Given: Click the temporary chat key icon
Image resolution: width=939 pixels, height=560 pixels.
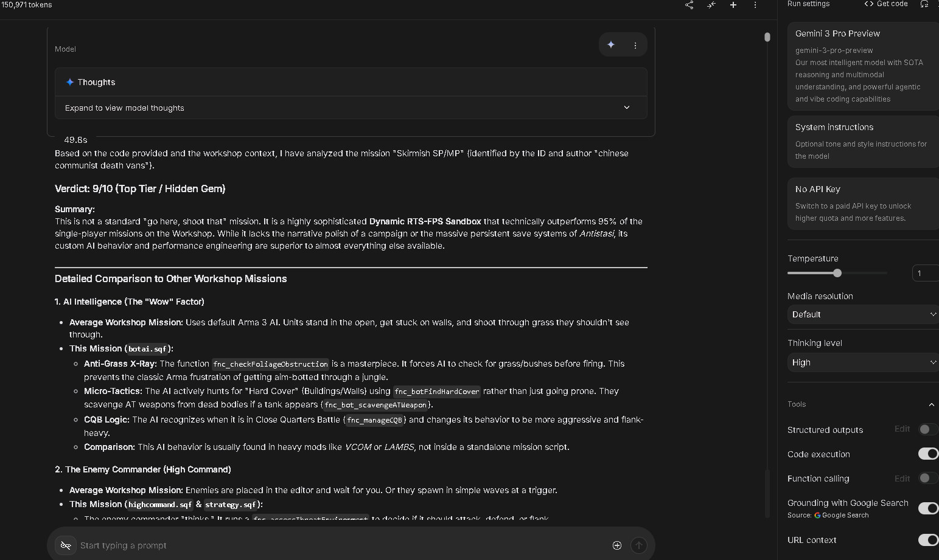Looking at the screenshot, I should tap(66, 545).
